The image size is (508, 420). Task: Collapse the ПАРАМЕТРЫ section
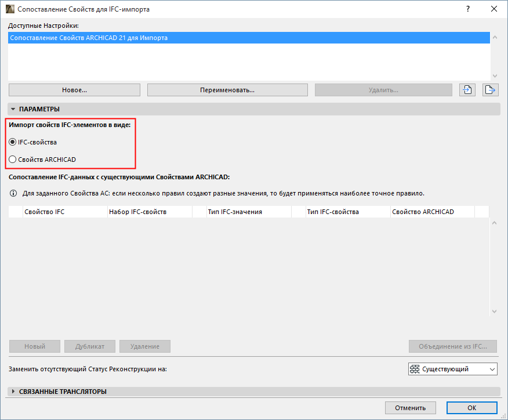coord(13,109)
